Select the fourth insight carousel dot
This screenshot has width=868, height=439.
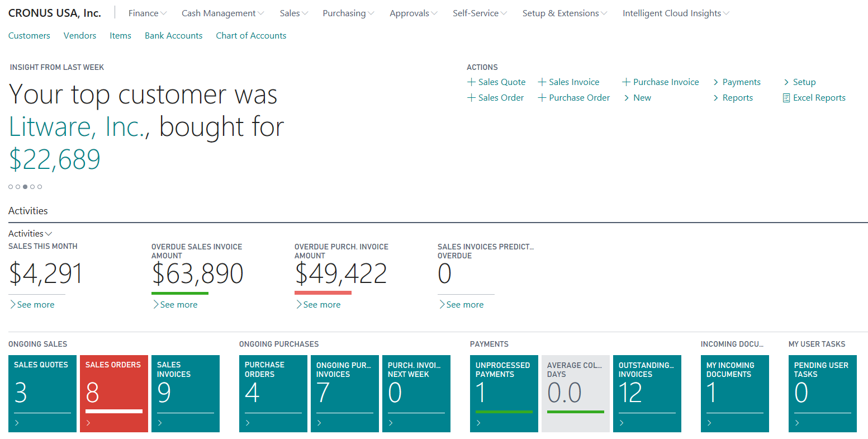coord(32,187)
